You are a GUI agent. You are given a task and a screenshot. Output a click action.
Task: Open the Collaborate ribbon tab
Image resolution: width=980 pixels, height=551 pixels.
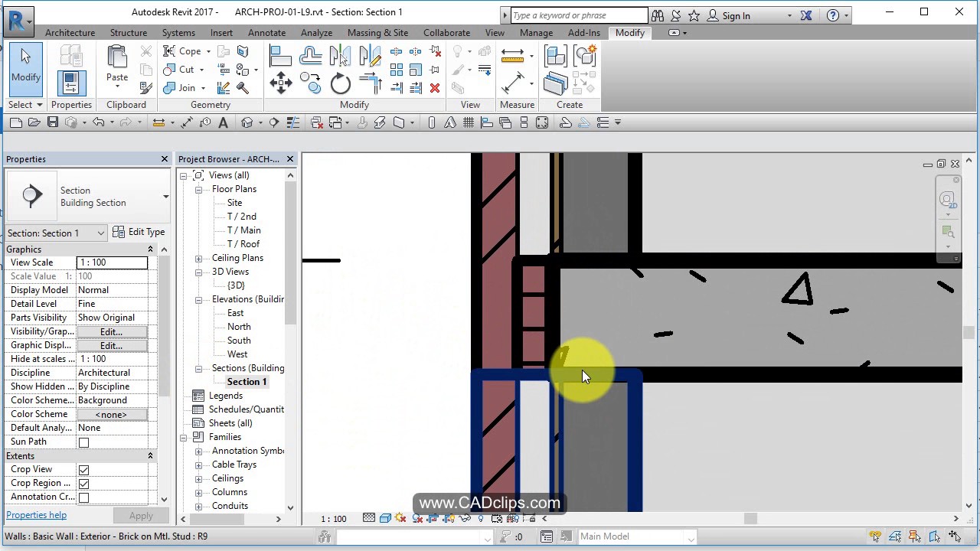pos(446,33)
